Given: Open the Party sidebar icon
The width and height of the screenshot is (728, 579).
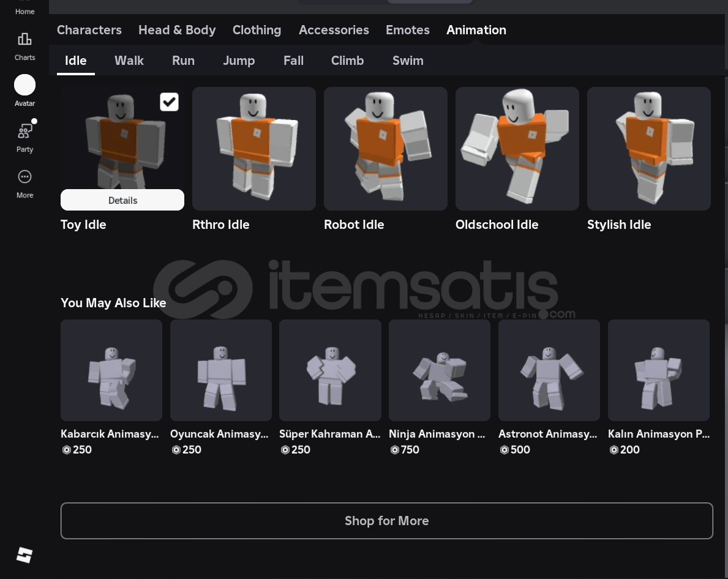Looking at the screenshot, I should (24, 137).
